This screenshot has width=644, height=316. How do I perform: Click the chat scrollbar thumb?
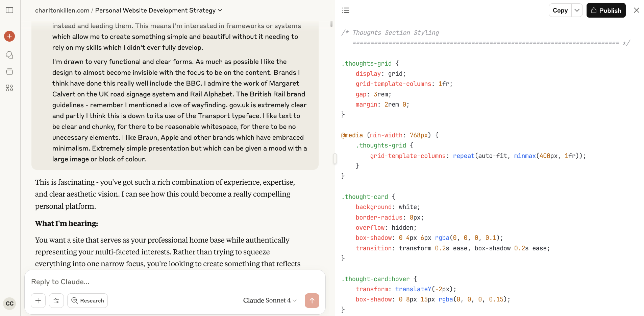(331, 24)
